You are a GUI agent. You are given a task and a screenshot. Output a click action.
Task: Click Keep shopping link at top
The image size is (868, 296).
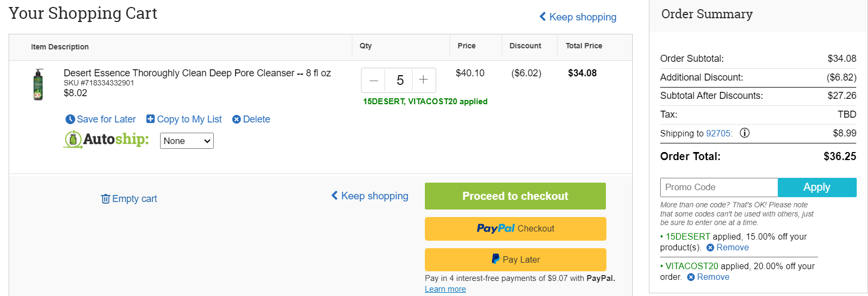(x=577, y=17)
